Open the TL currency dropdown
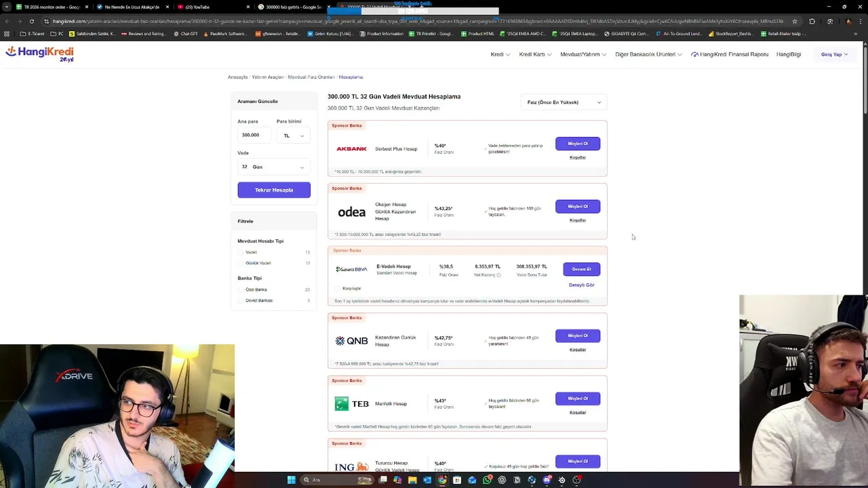The width and height of the screenshot is (868, 488). point(294,136)
